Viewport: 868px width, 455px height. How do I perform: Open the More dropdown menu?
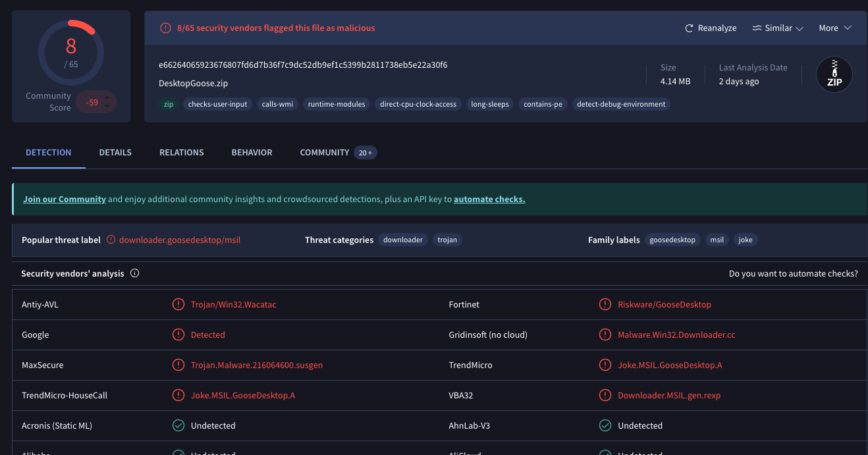click(x=835, y=28)
